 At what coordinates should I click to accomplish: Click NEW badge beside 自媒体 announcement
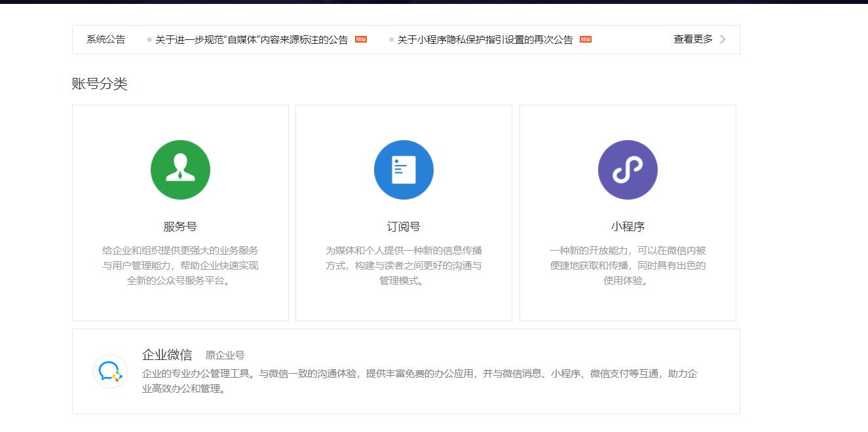click(361, 39)
